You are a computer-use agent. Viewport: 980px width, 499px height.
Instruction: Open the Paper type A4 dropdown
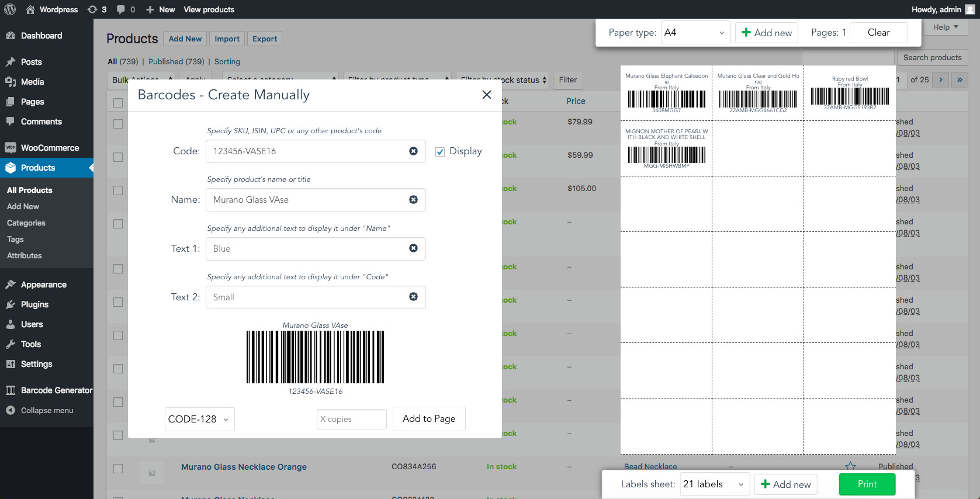(695, 33)
